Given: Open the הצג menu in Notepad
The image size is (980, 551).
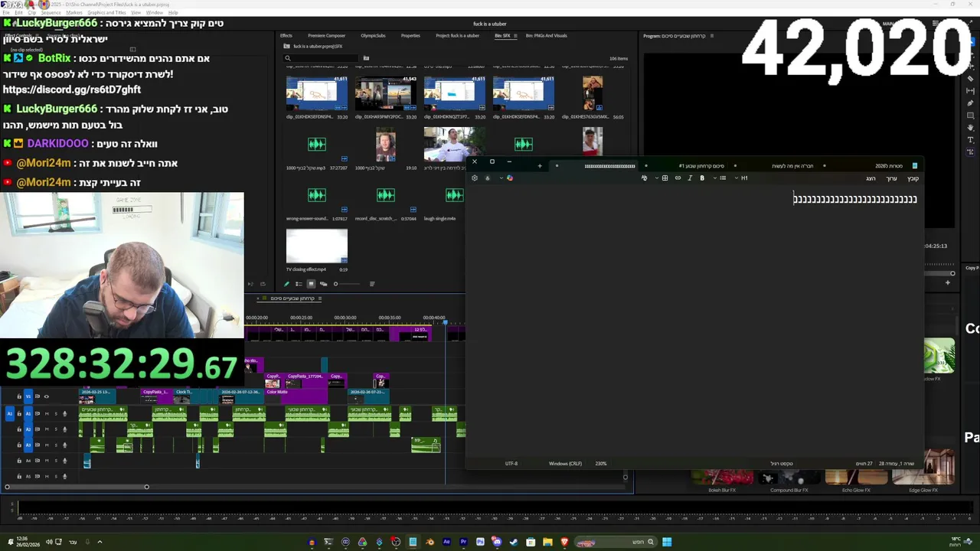Looking at the screenshot, I should tap(871, 178).
